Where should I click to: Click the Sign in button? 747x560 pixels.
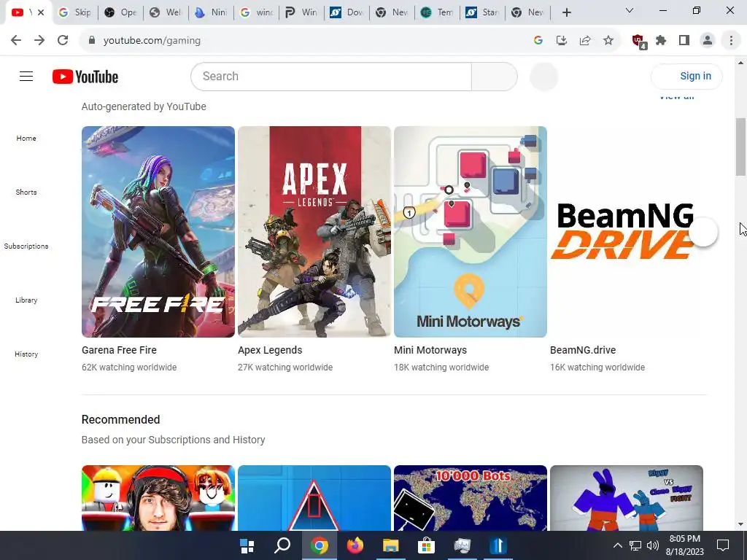686,76
